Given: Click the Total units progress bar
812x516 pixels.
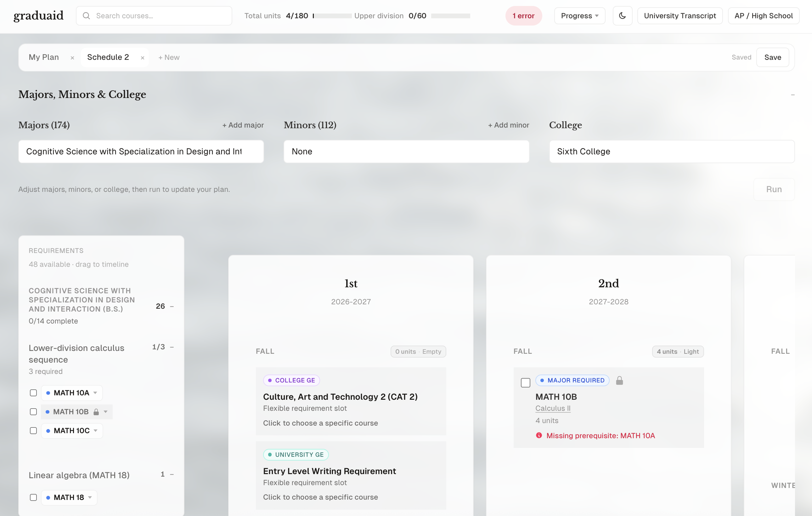Looking at the screenshot, I should click(332, 16).
